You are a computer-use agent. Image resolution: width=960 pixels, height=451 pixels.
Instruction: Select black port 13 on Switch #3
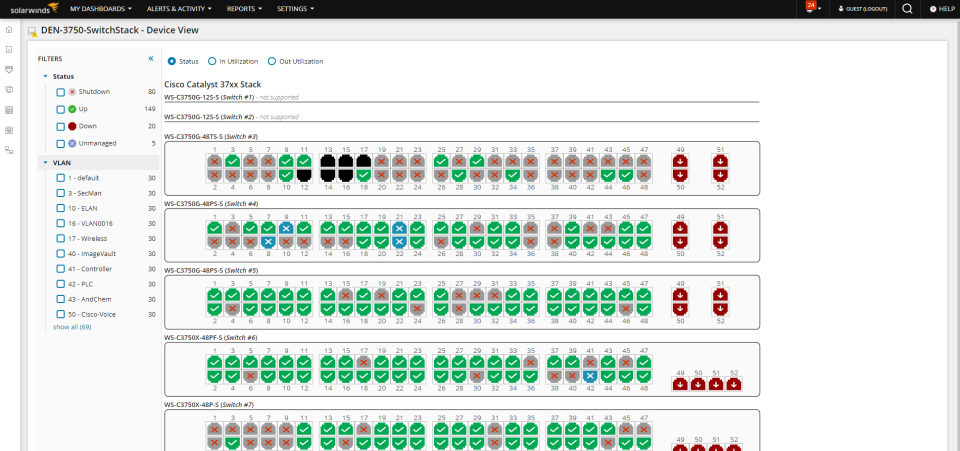(328, 161)
